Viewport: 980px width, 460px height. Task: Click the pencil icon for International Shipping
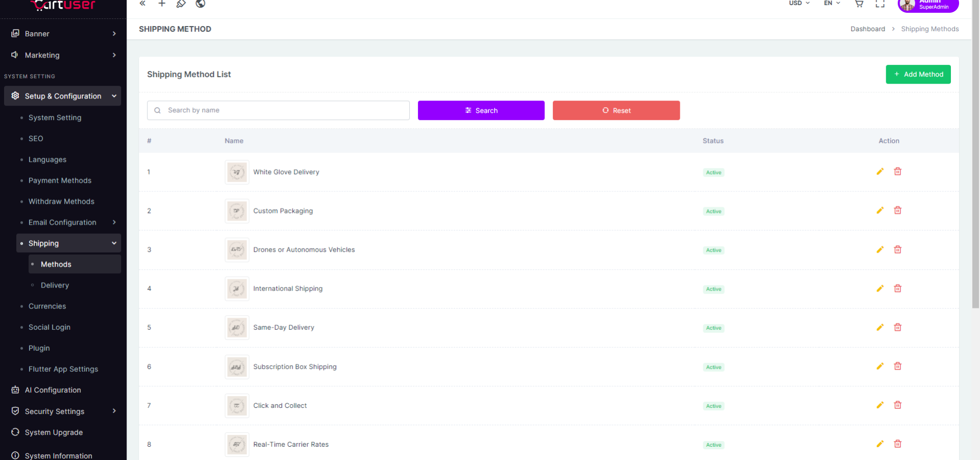click(880, 288)
